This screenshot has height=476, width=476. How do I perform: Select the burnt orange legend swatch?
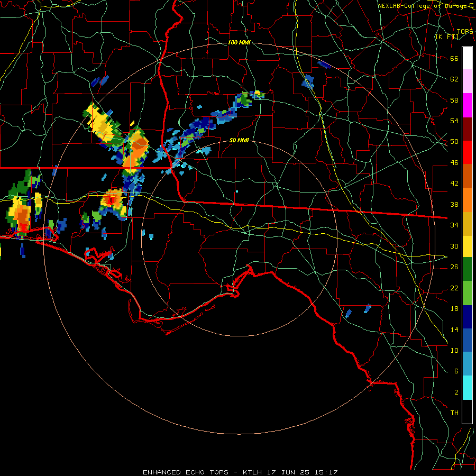click(x=467, y=176)
